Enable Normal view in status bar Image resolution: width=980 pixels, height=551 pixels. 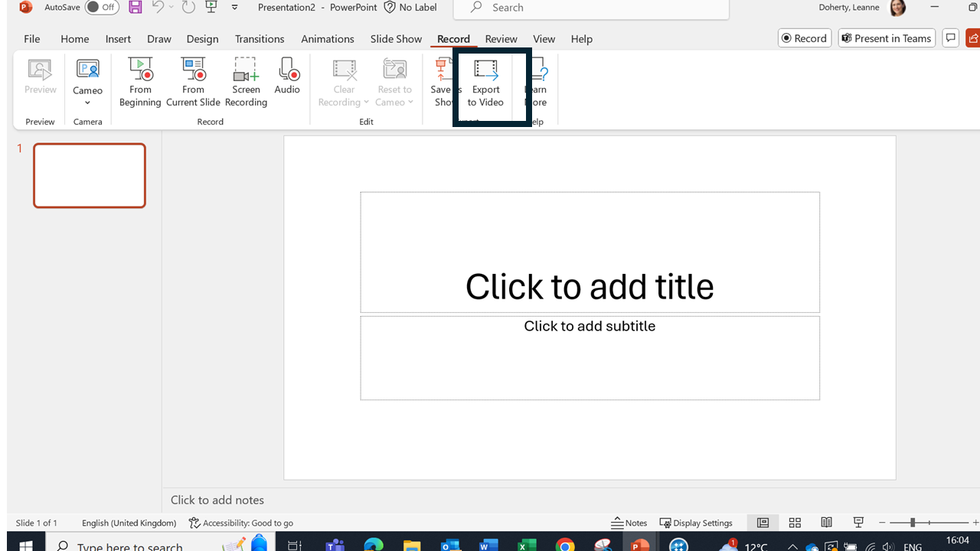[x=763, y=523]
